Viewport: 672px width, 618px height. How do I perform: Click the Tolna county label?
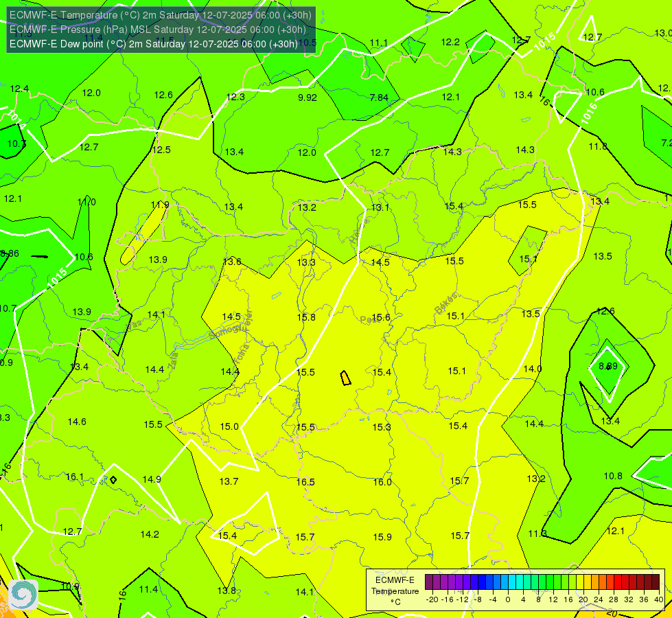click(242, 354)
